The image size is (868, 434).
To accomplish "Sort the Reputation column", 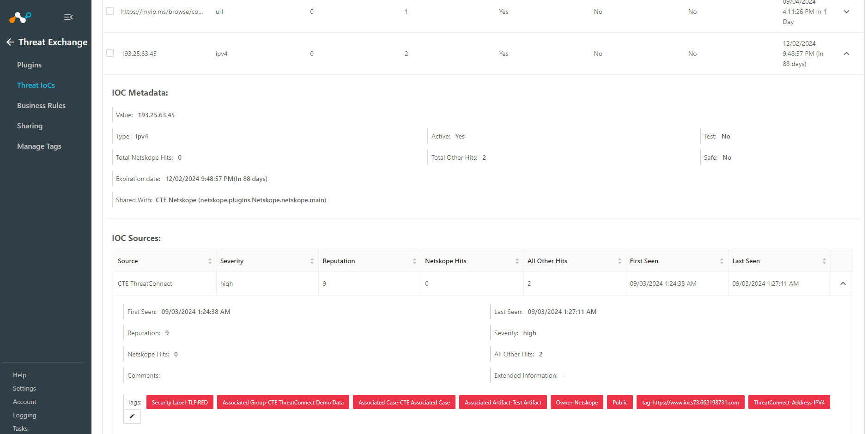I will point(414,261).
